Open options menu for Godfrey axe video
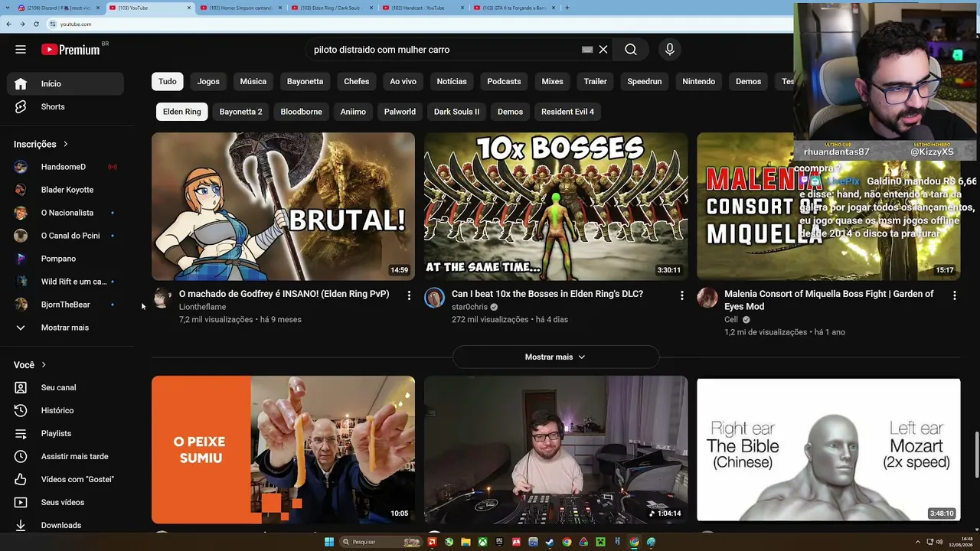Screen dimensions: 980x551 pyautogui.click(x=409, y=295)
